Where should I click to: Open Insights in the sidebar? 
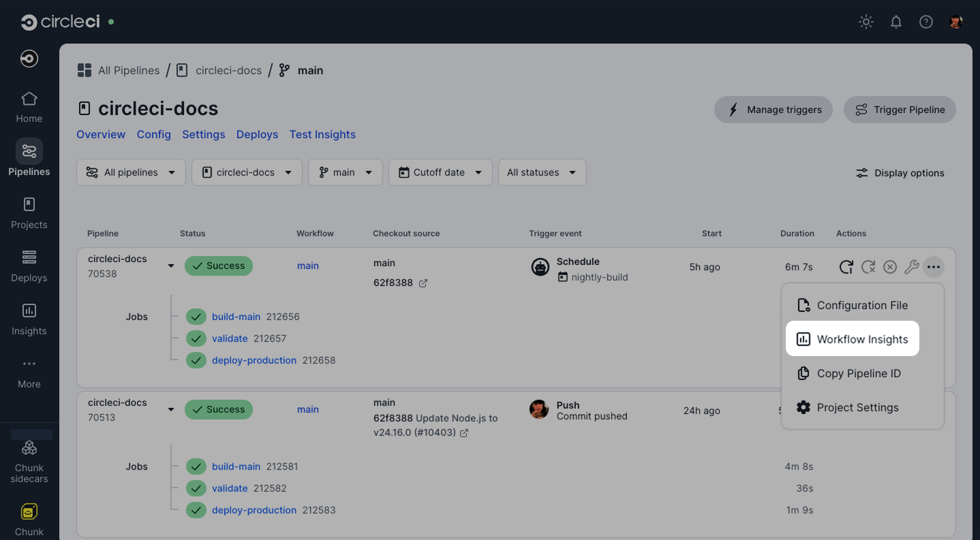coord(29,320)
